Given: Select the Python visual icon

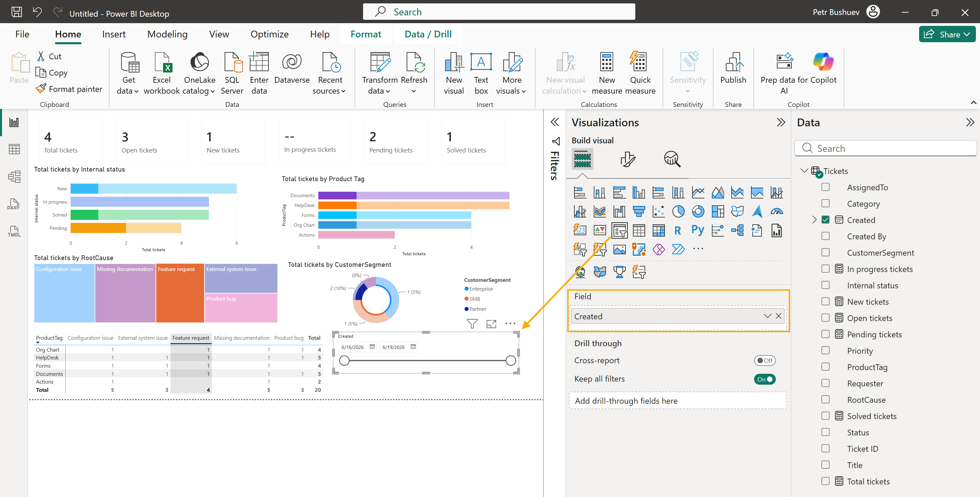Looking at the screenshot, I should pyautogui.click(x=698, y=230).
